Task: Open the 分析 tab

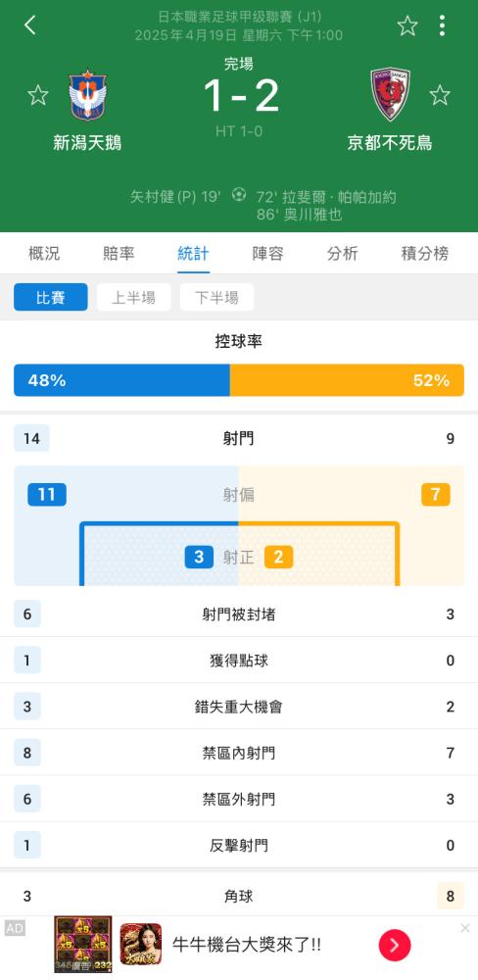Action: pos(343,254)
